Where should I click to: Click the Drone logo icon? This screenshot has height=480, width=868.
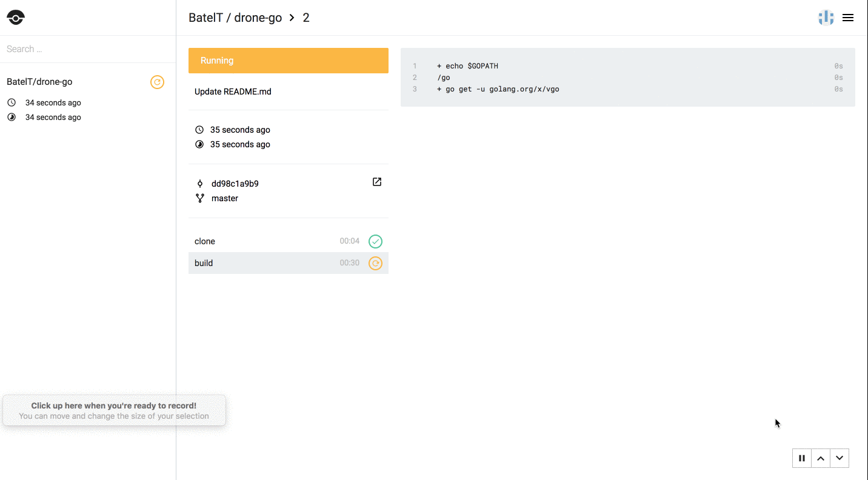(16, 18)
